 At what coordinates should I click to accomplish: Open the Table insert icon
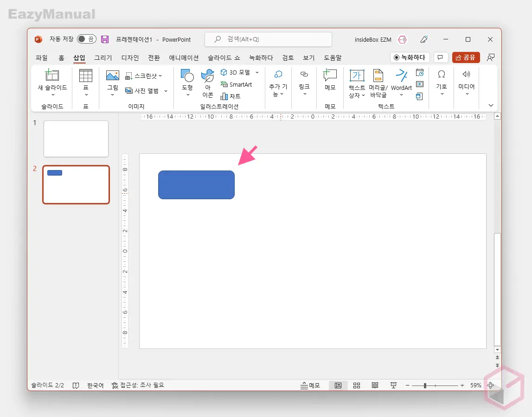86,76
